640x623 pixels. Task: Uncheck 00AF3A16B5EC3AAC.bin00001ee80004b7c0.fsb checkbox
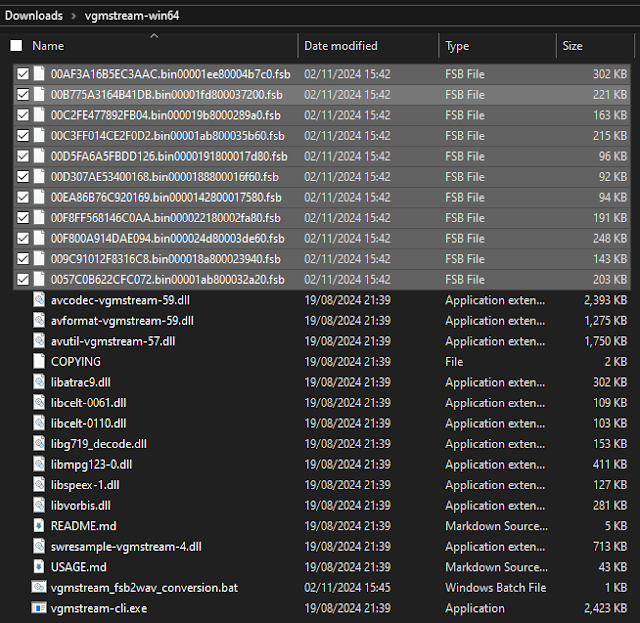(x=23, y=74)
